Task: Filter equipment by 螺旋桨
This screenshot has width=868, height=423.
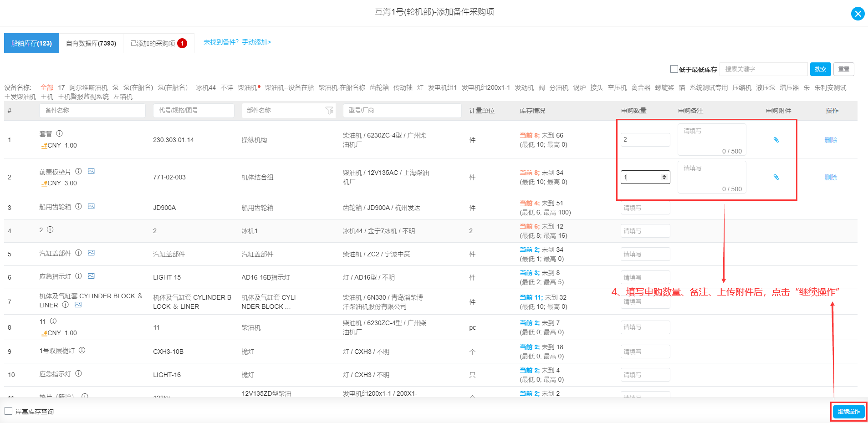Action: coord(664,87)
